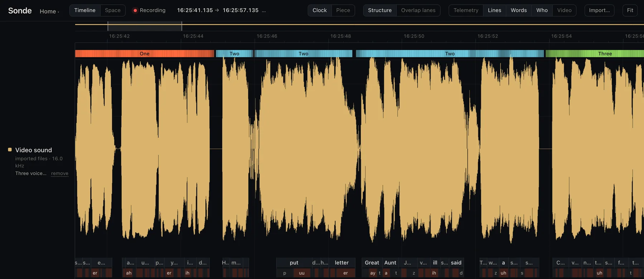The width and height of the screenshot is (644, 279).
Task: Click the remove link for Video sound
Action: 59,173
